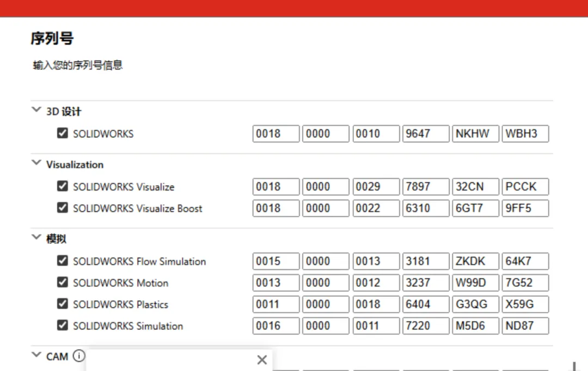Select Visualize serial field containing 0029
Viewport: 588px width, 371px height.
376,186
